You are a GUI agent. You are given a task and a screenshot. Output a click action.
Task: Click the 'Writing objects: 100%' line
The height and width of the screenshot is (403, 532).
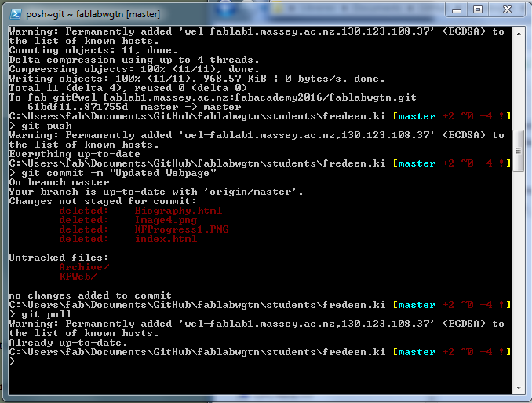[197, 79]
